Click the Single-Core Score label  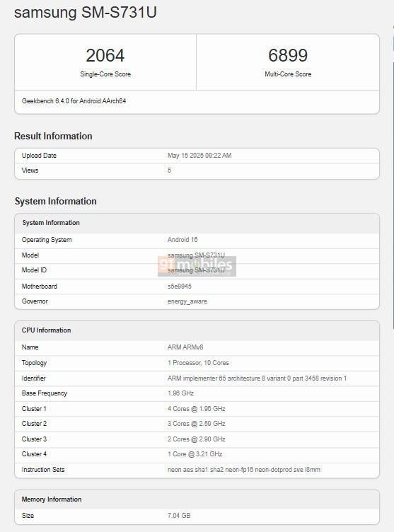[105, 74]
